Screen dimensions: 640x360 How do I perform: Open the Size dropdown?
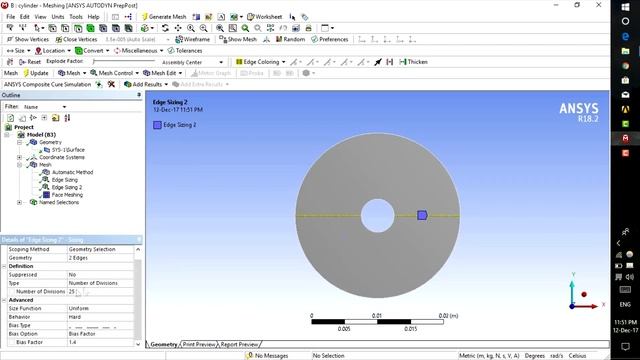pyautogui.click(x=18, y=51)
